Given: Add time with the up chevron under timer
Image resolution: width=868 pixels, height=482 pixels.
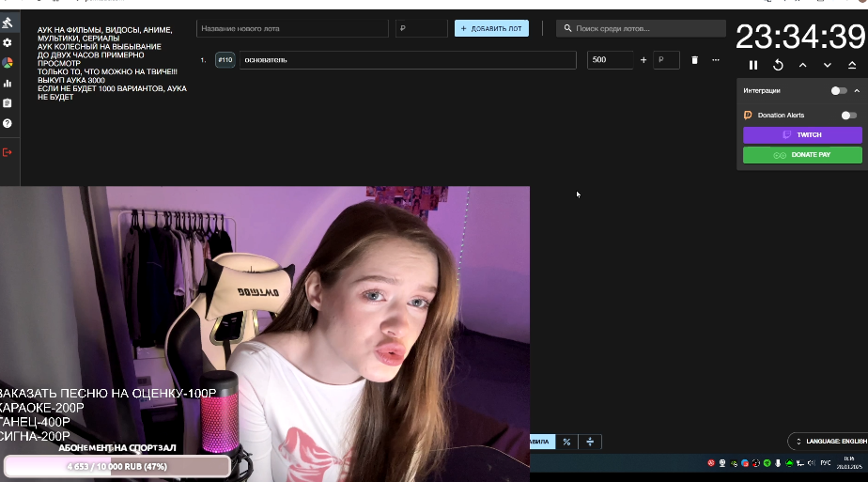Looking at the screenshot, I should coord(802,65).
